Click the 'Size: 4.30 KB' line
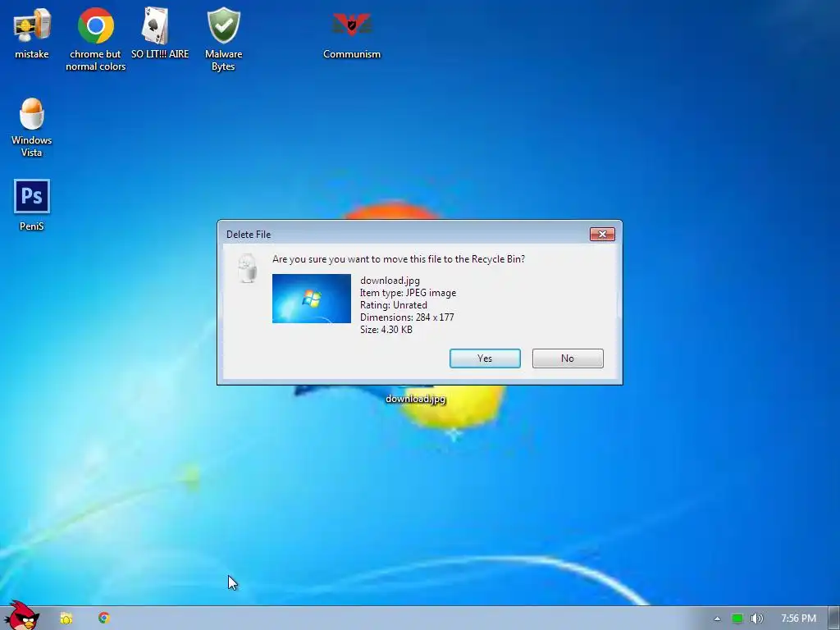The width and height of the screenshot is (840, 630). [x=386, y=330]
